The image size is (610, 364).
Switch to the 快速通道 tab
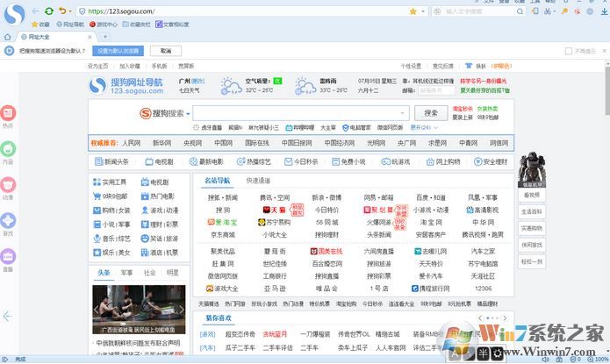point(258,181)
